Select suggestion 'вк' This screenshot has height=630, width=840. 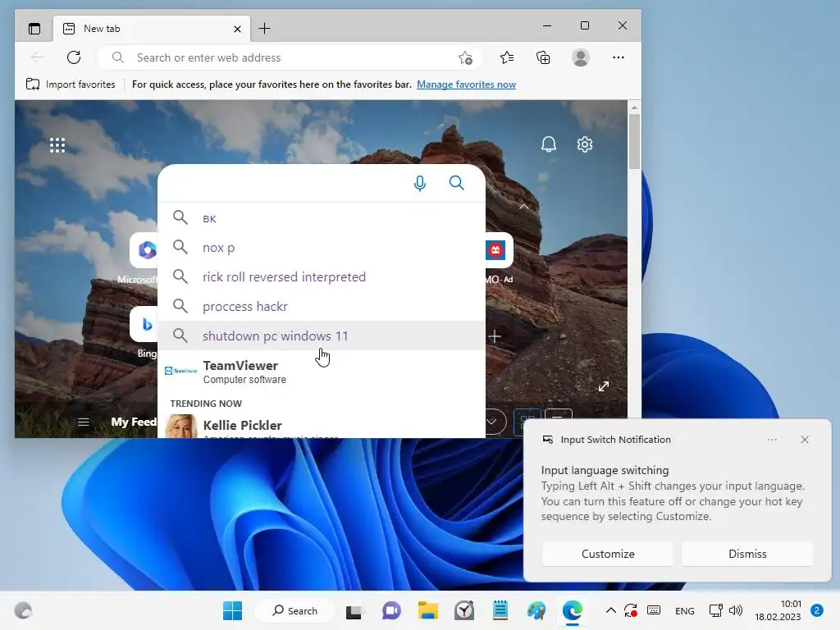322,218
